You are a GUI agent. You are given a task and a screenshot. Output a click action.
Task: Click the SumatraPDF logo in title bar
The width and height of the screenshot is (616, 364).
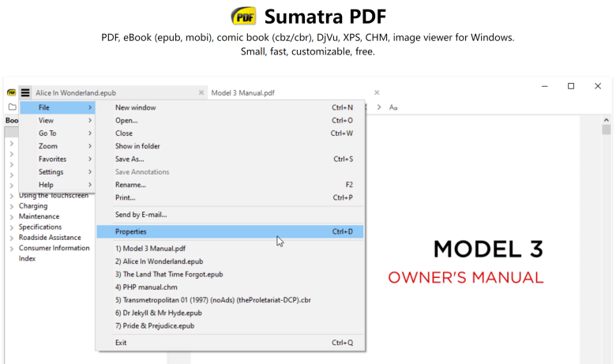[11, 92]
